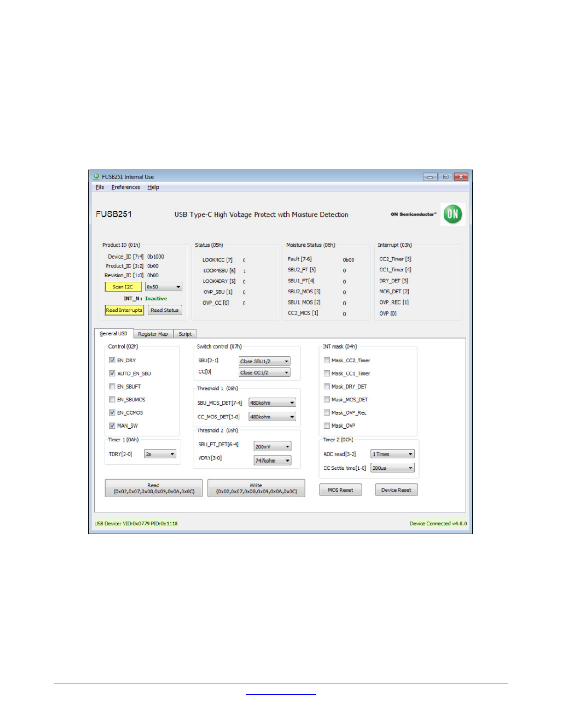Image resolution: width=563 pixels, height=728 pixels.
Task: Expand the ADC read[3-2] dropdown
Action: (x=392, y=454)
